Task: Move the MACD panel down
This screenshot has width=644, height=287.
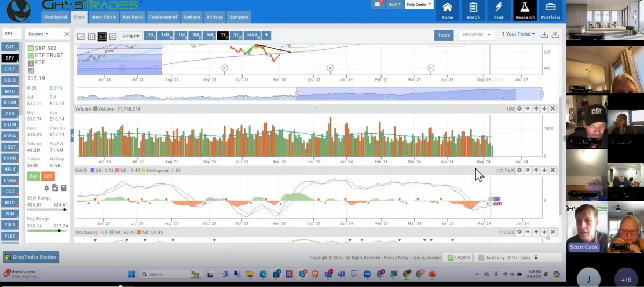Action: click(544, 170)
